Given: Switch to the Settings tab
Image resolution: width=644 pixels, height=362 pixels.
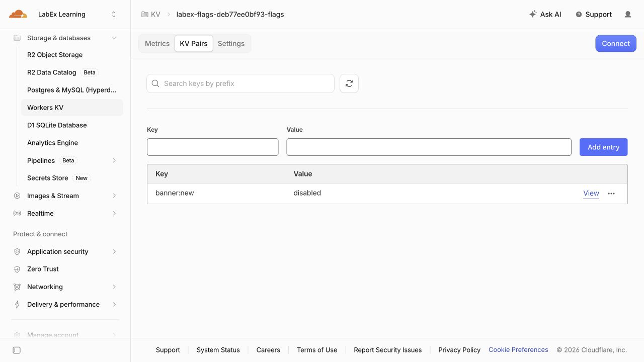Looking at the screenshot, I should point(231,44).
